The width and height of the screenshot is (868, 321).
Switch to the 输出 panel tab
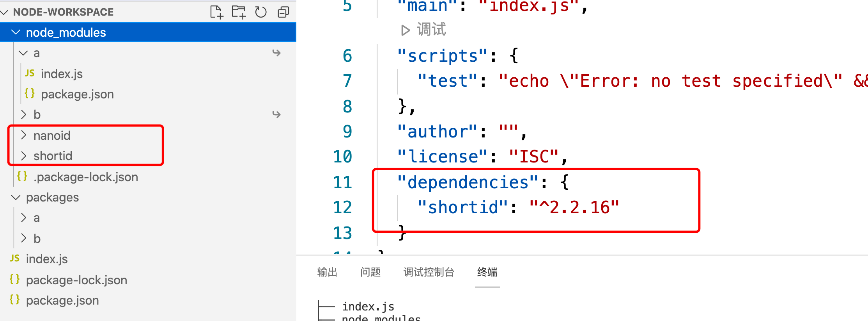click(x=327, y=272)
